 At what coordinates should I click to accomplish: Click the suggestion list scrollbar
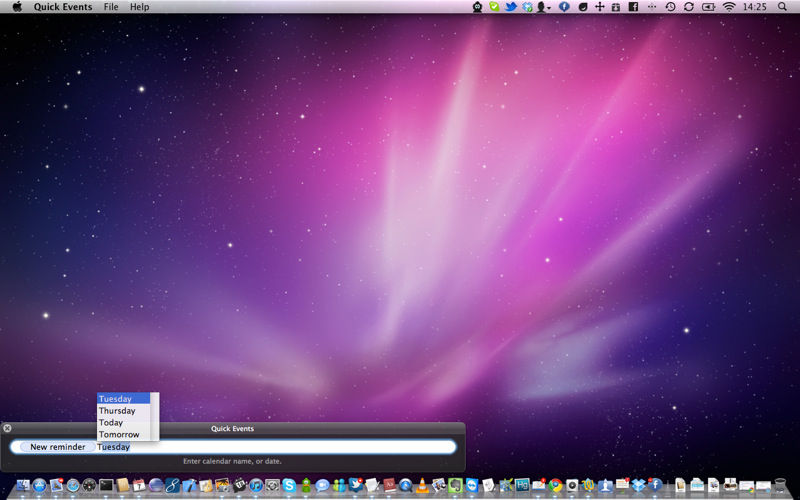(x=155, y=416)
